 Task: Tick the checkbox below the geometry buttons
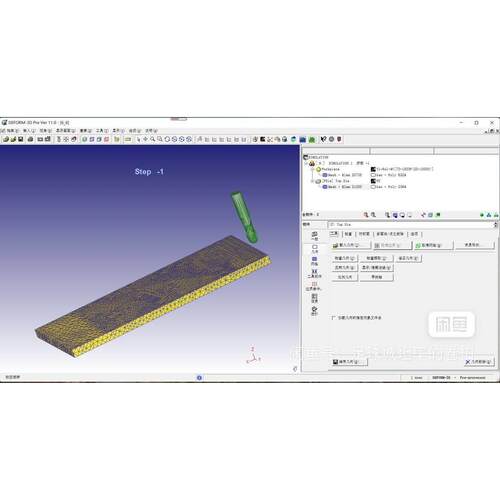pyautogui.click(x=333, y=318)
